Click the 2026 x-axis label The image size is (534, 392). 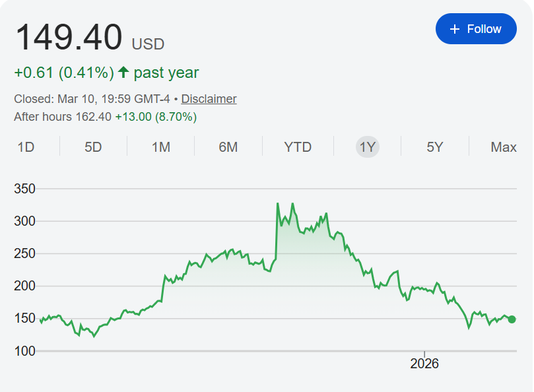[424, 364]
